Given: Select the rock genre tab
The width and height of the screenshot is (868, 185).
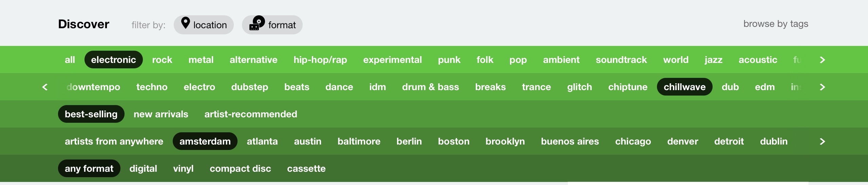Looking at the screenshot, I should pyautogui.click(x=162, y=60).
